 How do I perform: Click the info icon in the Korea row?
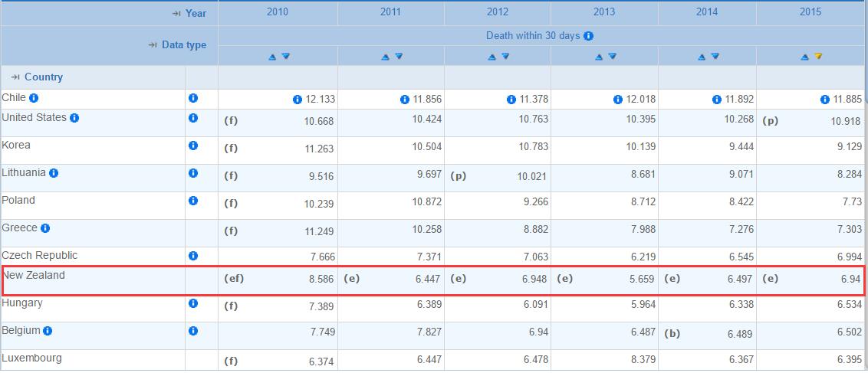click(x=193, y=146)
